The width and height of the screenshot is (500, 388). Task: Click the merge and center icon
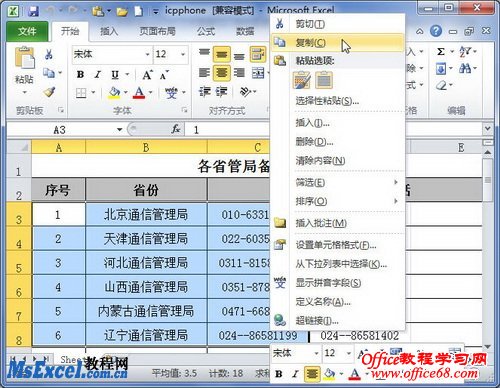pos(258,72)
